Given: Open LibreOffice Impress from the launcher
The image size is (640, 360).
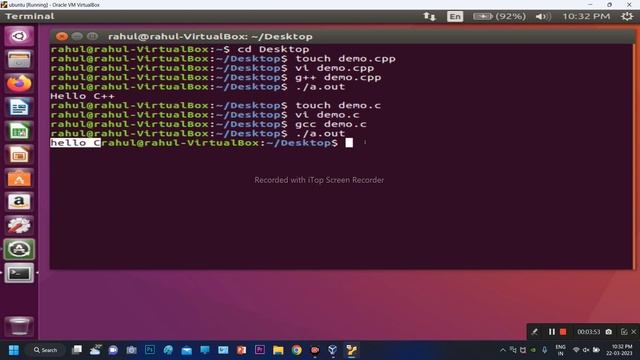Looking at the screenshot, I should click(x=19, y=154).
